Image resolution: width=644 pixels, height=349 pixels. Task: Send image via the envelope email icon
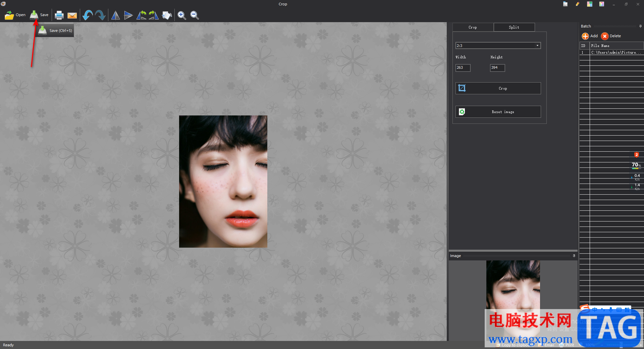point(72,15)
